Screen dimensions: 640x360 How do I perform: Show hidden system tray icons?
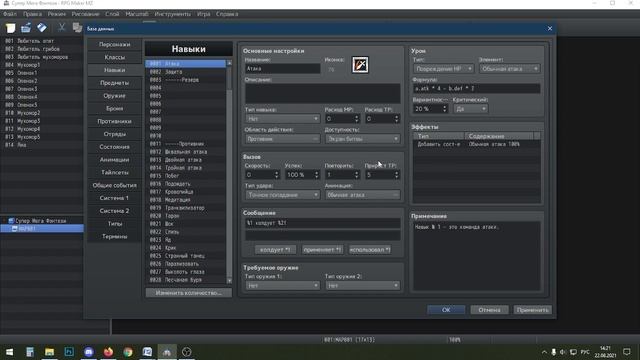click(544, 352)
